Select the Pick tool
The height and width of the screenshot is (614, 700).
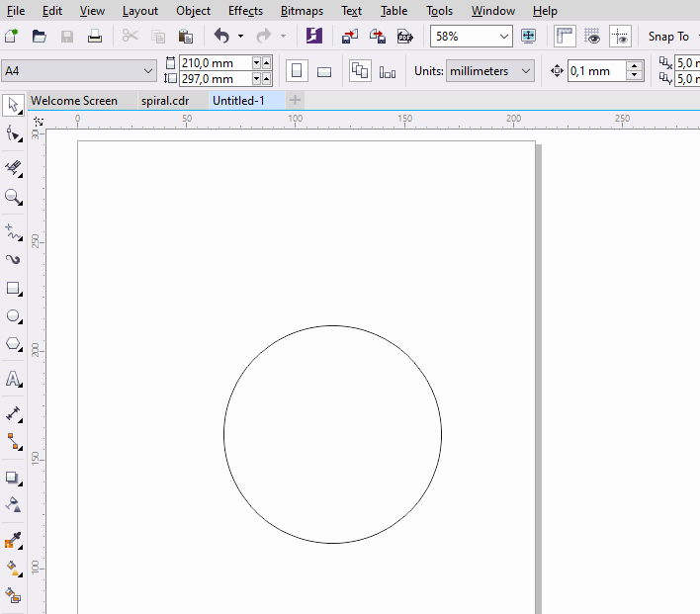13,105
